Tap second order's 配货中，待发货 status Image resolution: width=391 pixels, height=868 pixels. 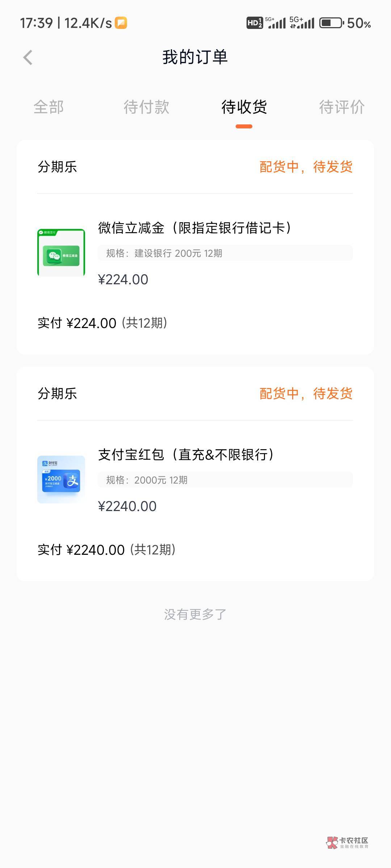coord(306,393)
